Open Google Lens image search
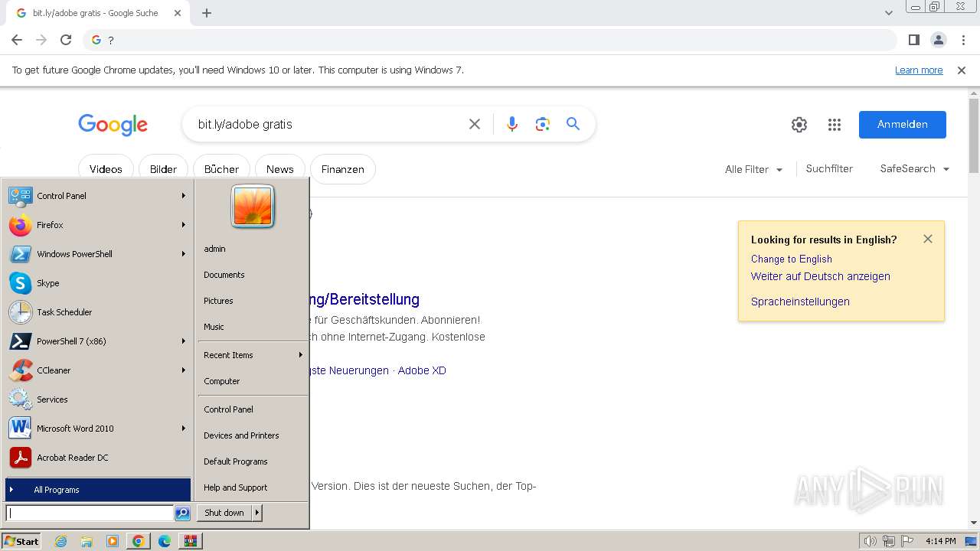This screenshot has width=980, height=551. pos(543,124)
